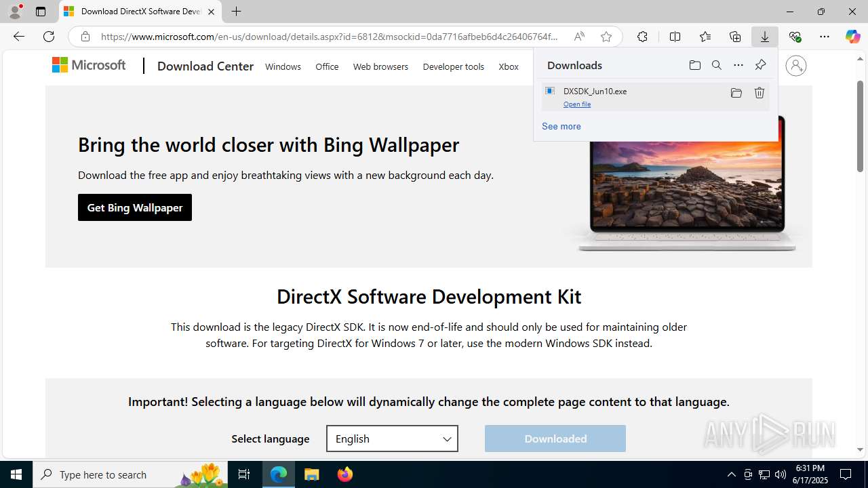This screenshot has height=488, width=868.
Task: Open Copilot sidebar icon
Action: click(852, 37)
